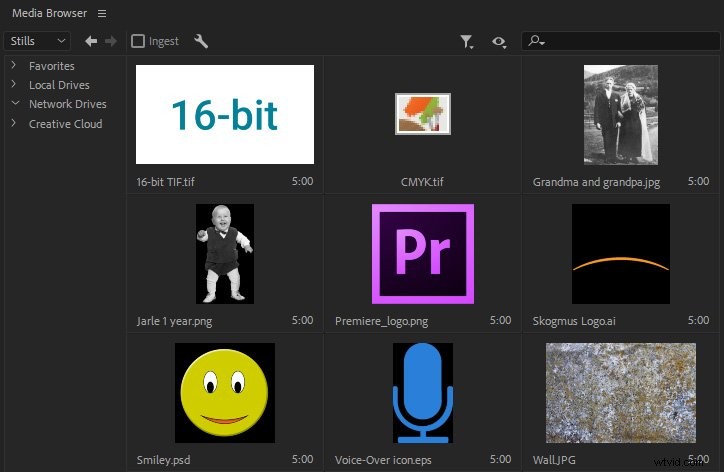Viewport: 724px width, 472px height.
Task: Select the CMYK.tif thumbnail icon
Action: pyautogui.click(x=422, y=114)
